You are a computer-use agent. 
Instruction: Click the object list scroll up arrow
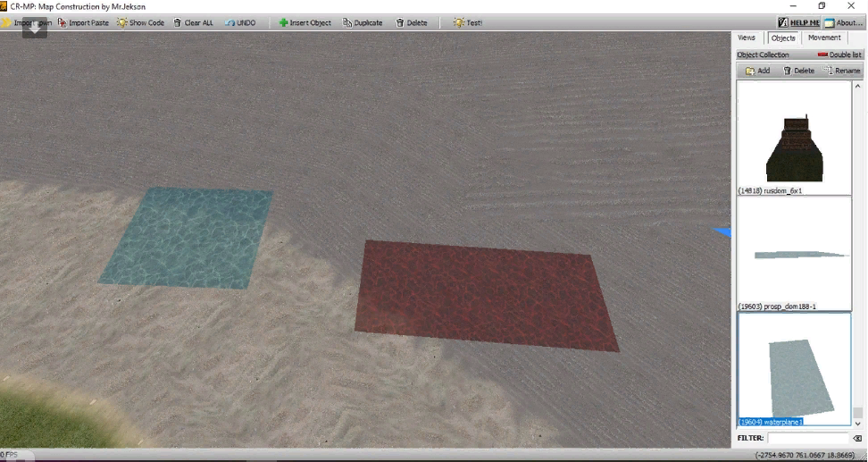(857, 86)
